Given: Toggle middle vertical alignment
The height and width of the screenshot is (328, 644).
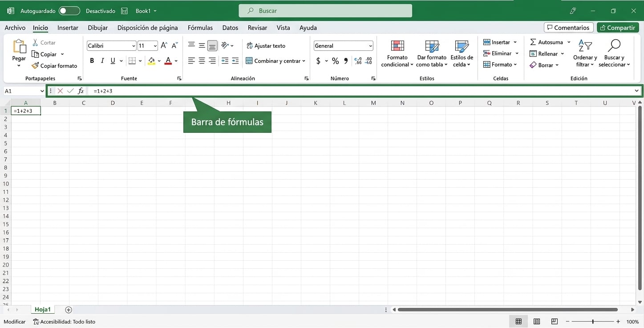Looking at the screenshot, I should click(x=202, y=45).
